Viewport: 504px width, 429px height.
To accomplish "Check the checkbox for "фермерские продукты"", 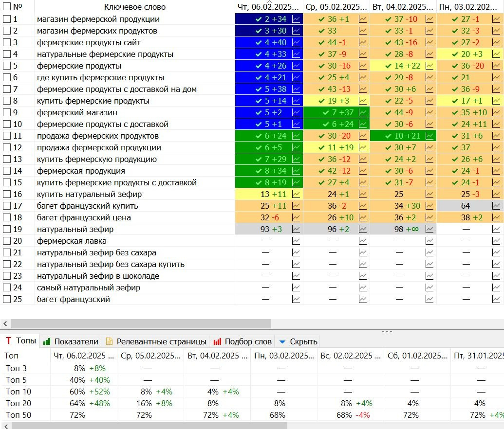I will 6,66.
